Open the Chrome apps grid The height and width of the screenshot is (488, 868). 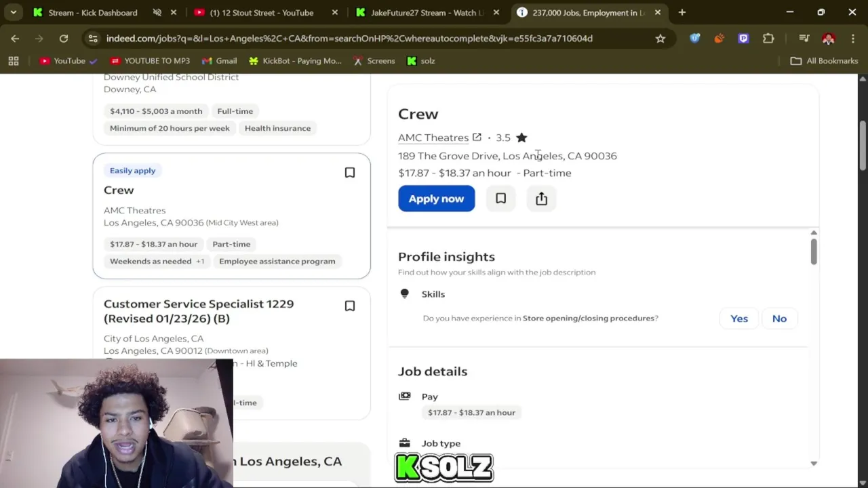pos(13,61)
